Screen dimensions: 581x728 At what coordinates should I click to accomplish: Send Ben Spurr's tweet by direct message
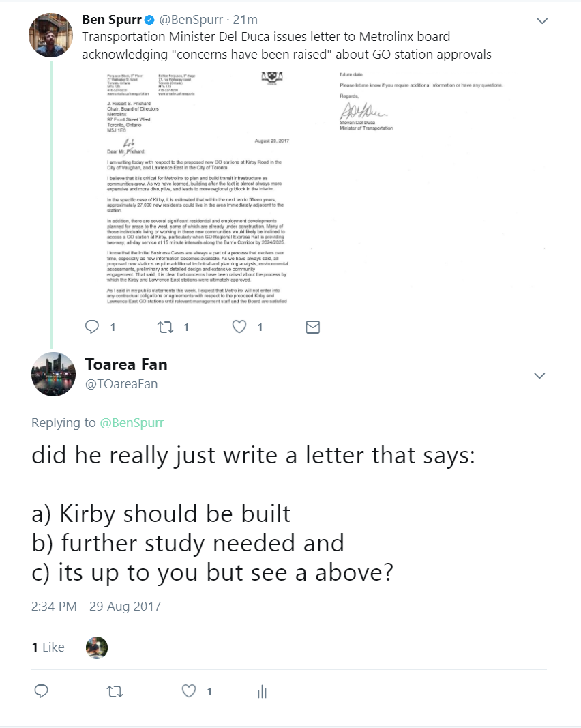(312, 327)
